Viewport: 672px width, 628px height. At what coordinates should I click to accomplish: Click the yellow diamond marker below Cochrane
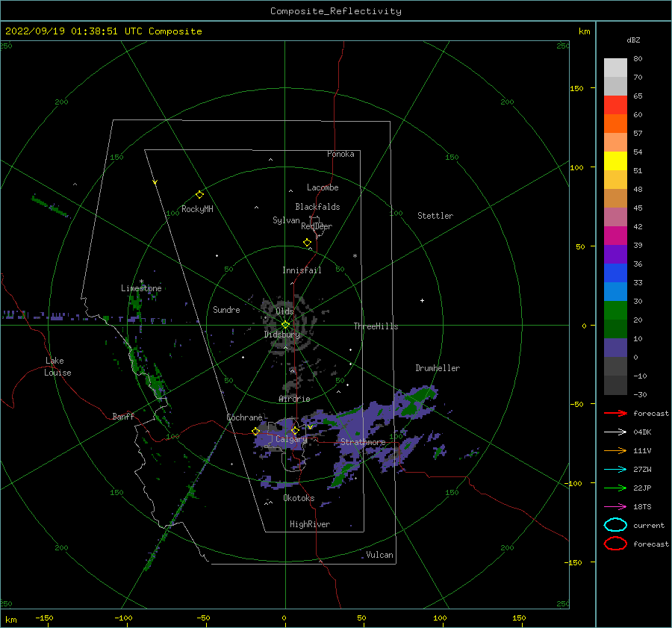click(x=255, y=432)
